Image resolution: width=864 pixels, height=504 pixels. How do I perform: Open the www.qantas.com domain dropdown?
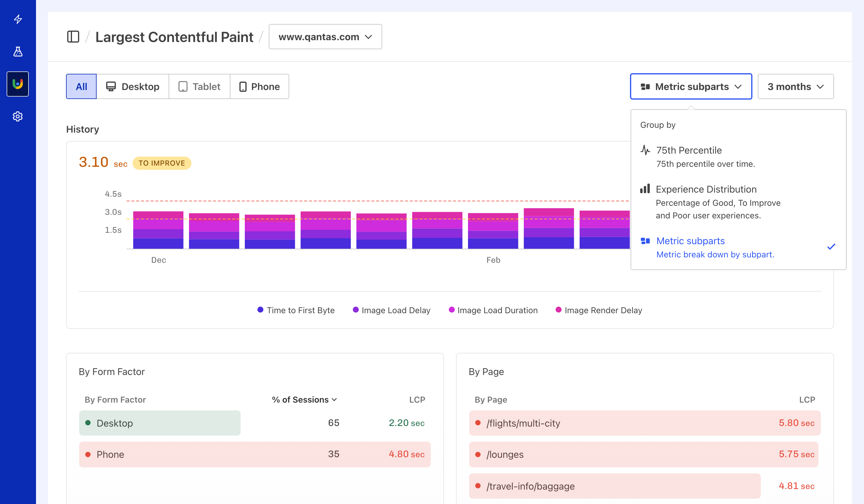[325, 37]
